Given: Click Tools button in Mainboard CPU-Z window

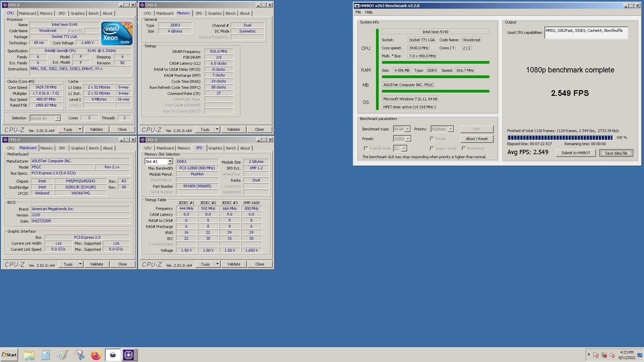Looking at the screenshot, I should 68,264.
